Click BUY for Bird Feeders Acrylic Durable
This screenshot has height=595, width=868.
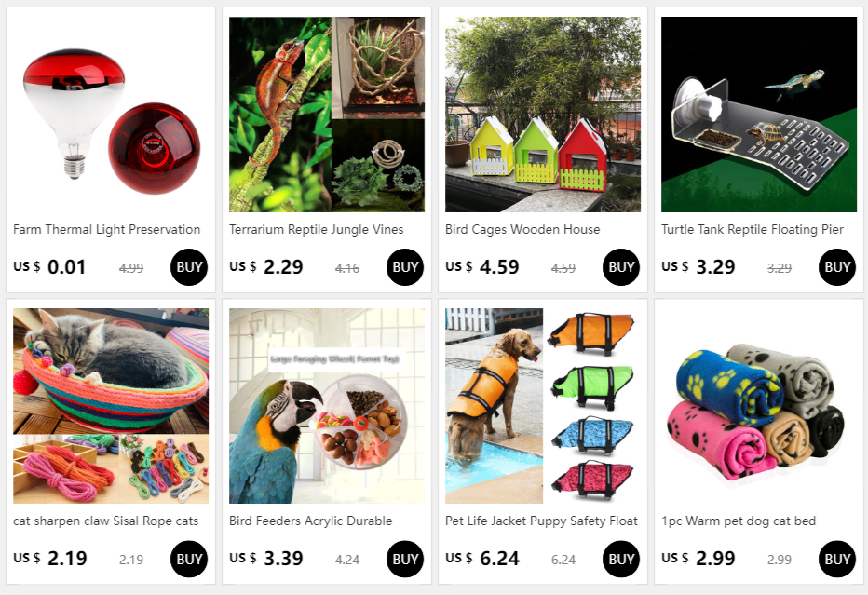[404, 559]
